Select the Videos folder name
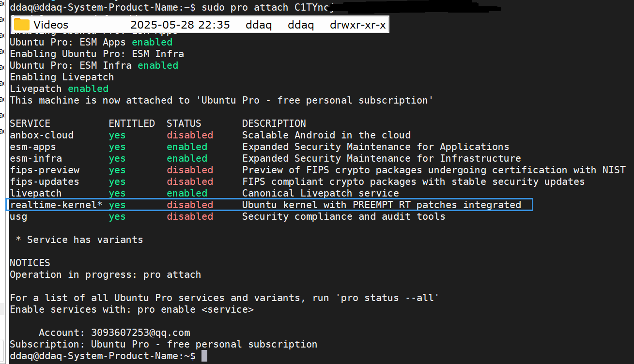This screenshot has height=364, width=634. 51,25
